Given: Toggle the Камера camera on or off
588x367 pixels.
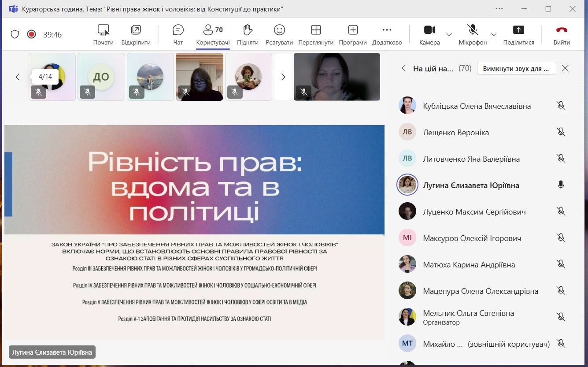Looking at the screenshot, I should (x=429, y=35).
